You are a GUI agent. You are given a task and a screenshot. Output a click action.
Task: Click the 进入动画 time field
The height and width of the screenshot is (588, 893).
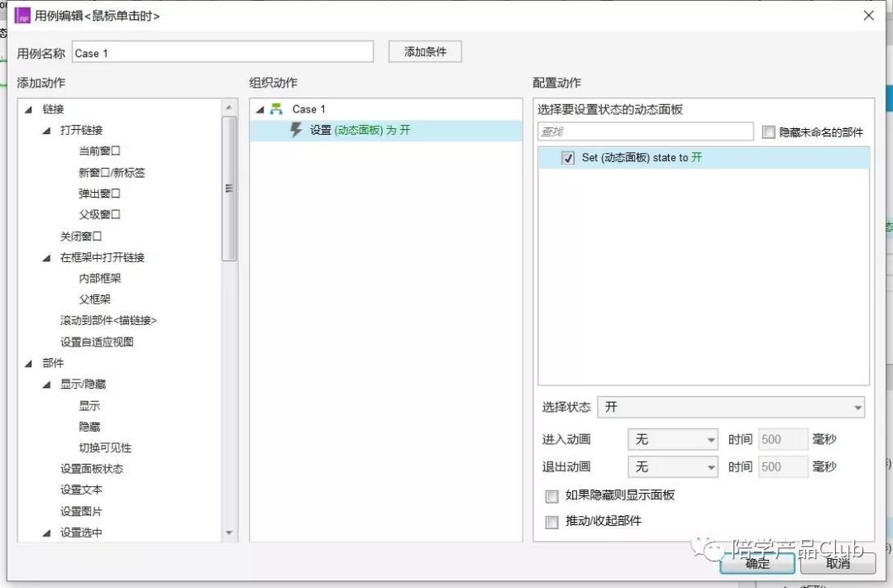783,439
